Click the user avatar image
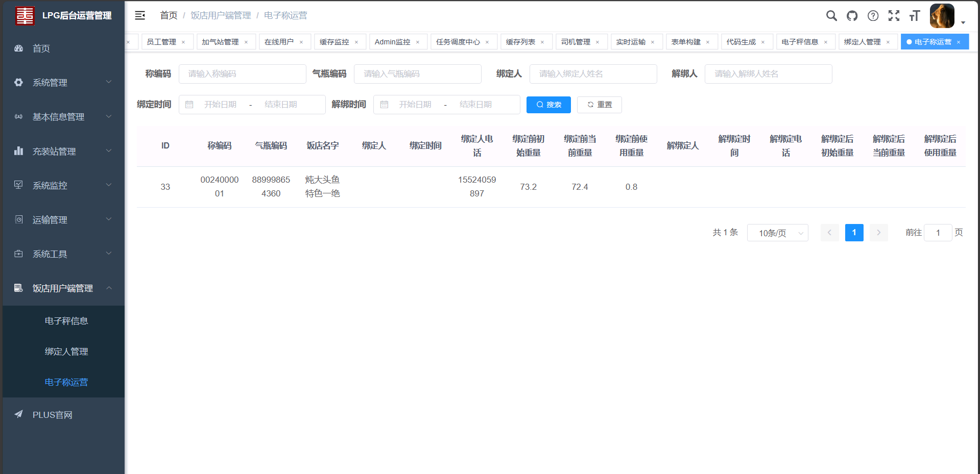Screen dimensions: 980x474 pyautogui.click(x=942, y=16)
